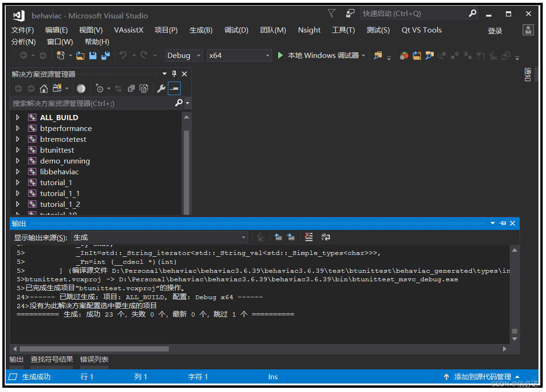
Task: Expand the libbehaviac project node
Action: point(18,171)
